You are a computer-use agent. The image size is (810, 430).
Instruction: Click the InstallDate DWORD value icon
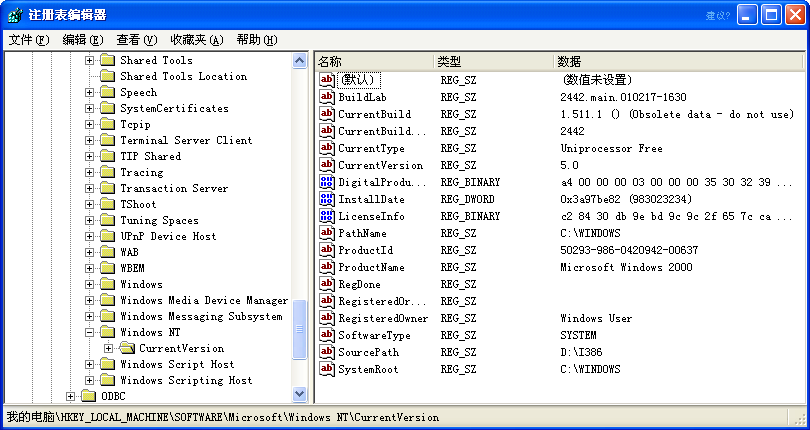point(326,199)
